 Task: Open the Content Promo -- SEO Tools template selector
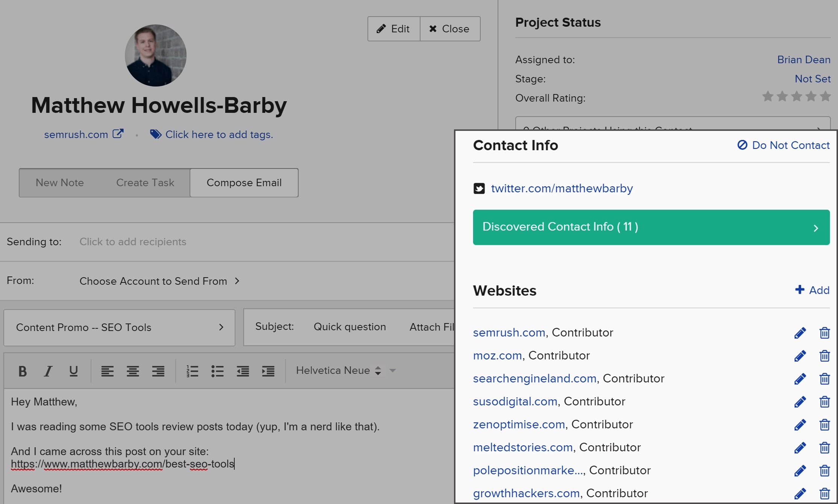(x=120, y=328)
